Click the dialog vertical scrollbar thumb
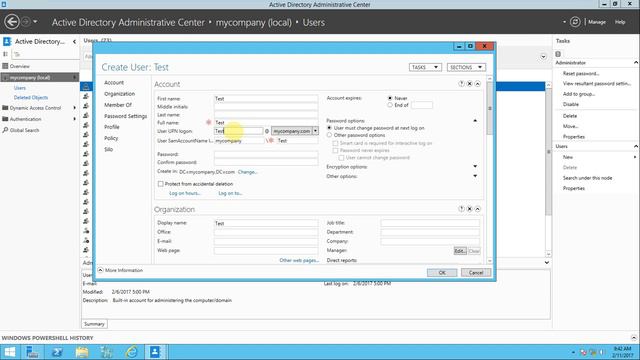Image resolution: width=640 pixels, height=360 pixels. (x=490, y=108)
